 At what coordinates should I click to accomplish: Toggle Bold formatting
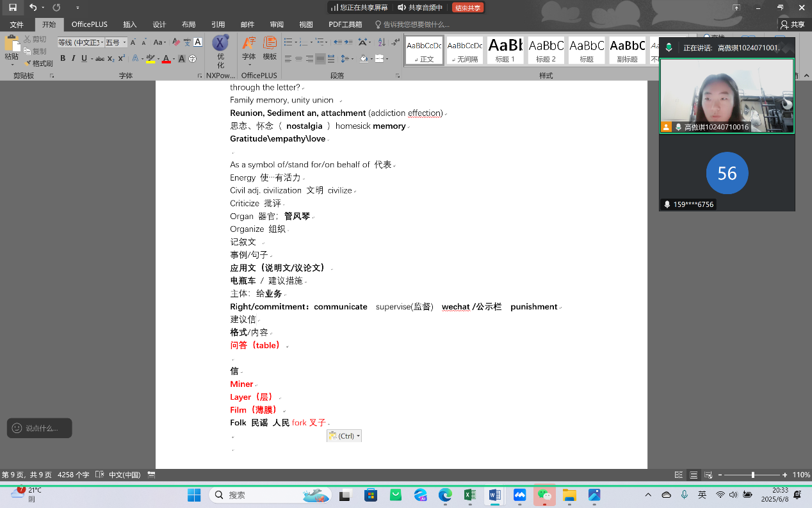(x=63, y=58)
